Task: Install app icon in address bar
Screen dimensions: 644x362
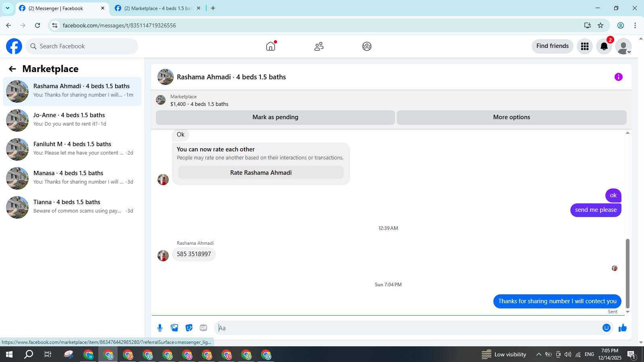Action: 588,25
